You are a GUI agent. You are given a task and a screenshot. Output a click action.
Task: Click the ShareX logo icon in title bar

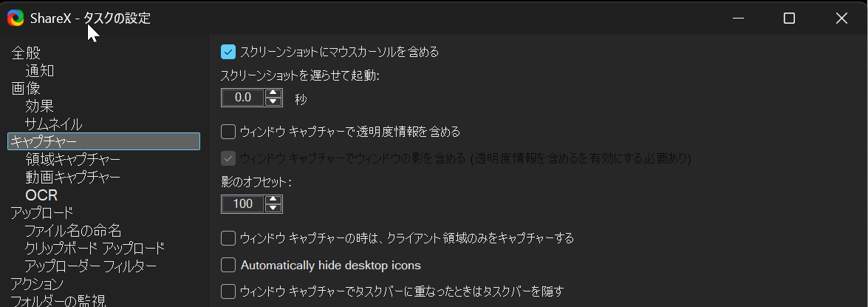(x=16, y=18)
